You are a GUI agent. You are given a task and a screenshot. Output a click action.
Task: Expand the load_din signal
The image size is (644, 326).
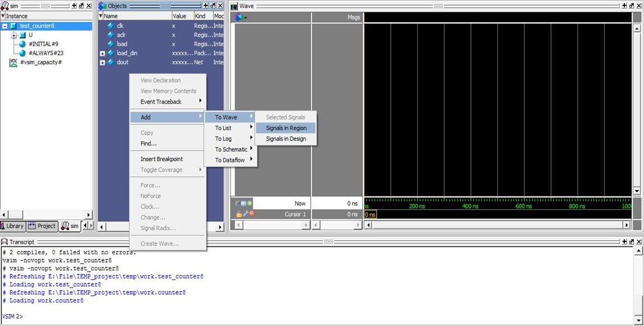pyautogui.click(x=102, y=53)
